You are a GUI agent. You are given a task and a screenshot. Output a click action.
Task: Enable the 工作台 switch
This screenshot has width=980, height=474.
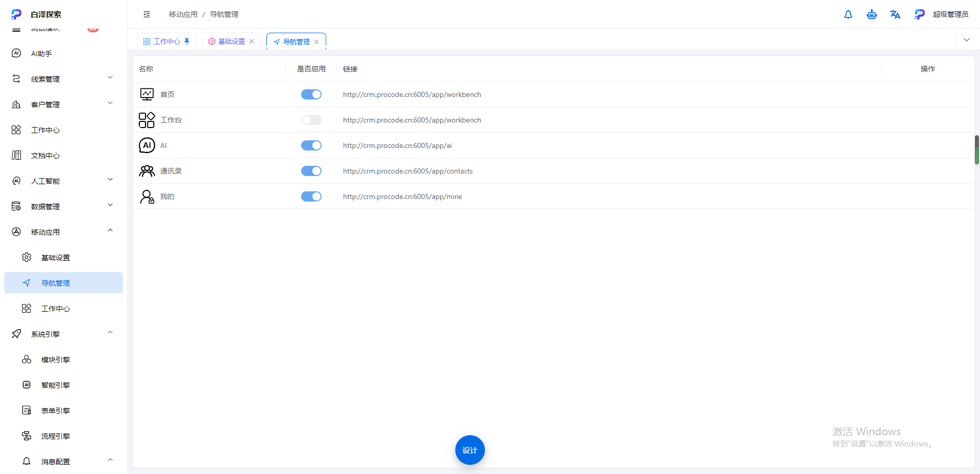(x=311, y=120)
